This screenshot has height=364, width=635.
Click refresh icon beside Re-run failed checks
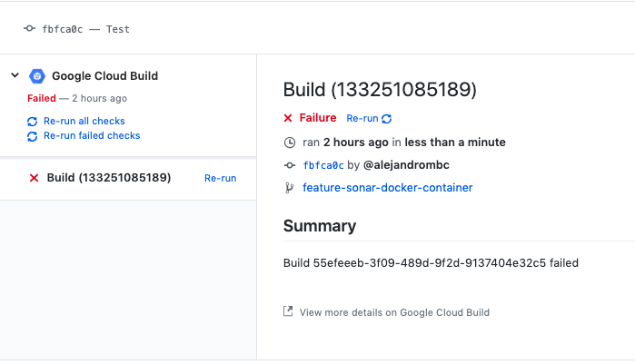tap(33, 136)
